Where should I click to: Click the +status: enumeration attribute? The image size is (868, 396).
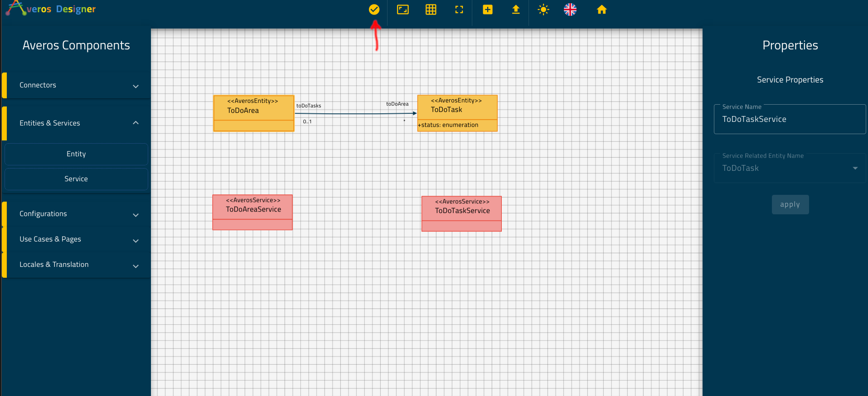(448, 125)
